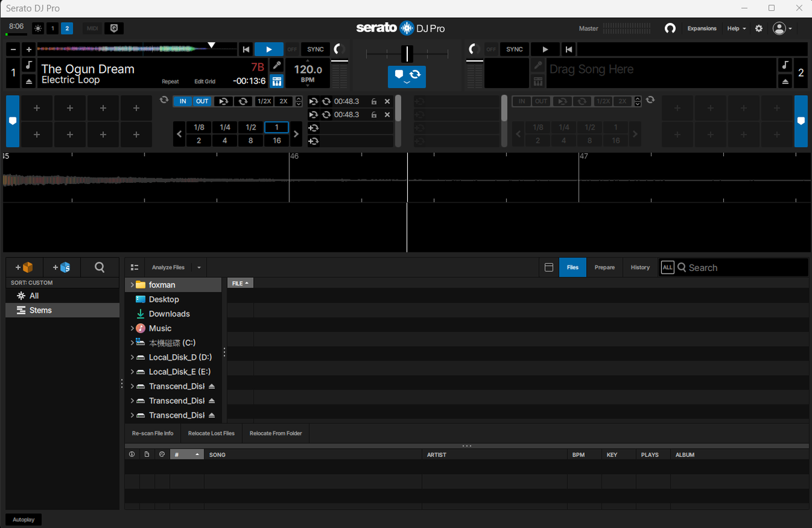Click the deck 1 microphone icon
The width and height of the screenshot is (812, 528).
(x=276, y=65)
